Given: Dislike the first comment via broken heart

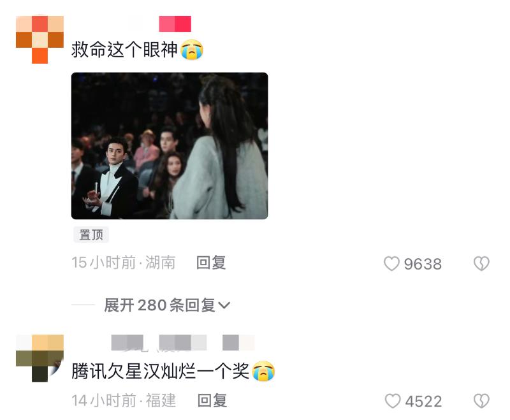Looking at the screenshot, I should tap(481, 263).
